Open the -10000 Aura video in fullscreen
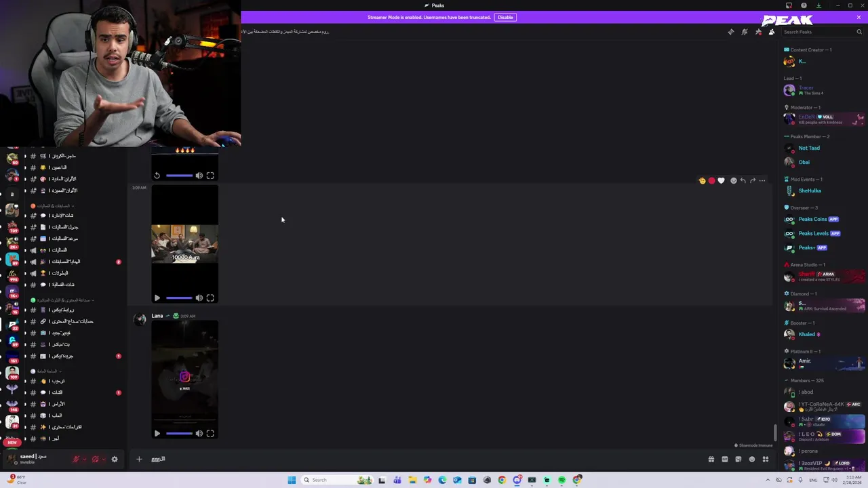The height and width of the screenshot is (488, 868). pyautogui.click(x=210, y=298)
